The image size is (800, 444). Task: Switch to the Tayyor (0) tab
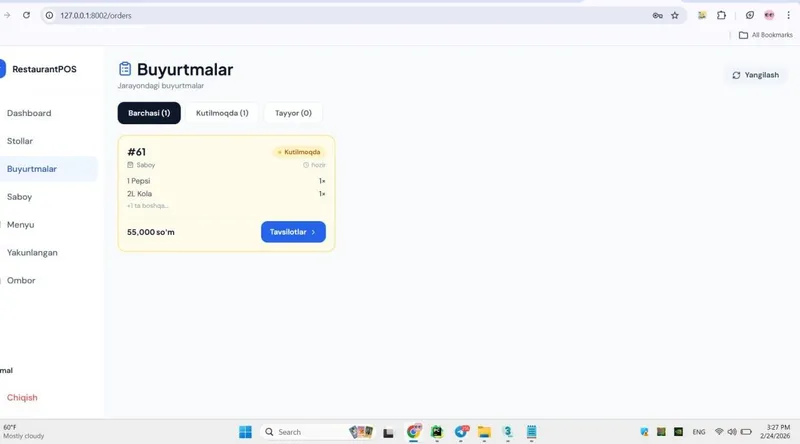(x=293, y=113)
